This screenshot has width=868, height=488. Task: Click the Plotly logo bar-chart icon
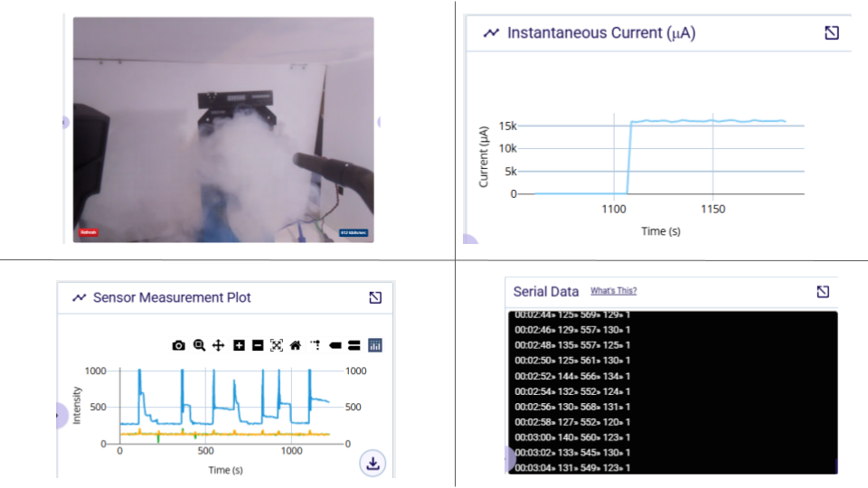click(x=375, y=345)
